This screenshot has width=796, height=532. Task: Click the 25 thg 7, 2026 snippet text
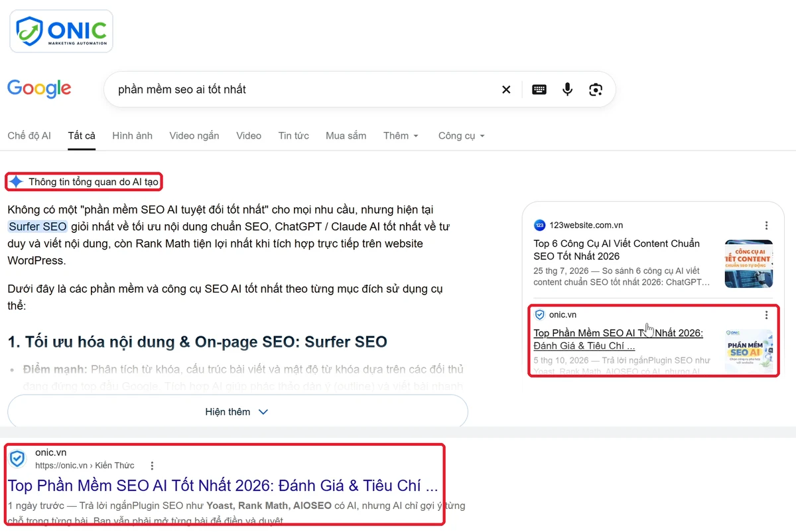click(x=622, y=277)
